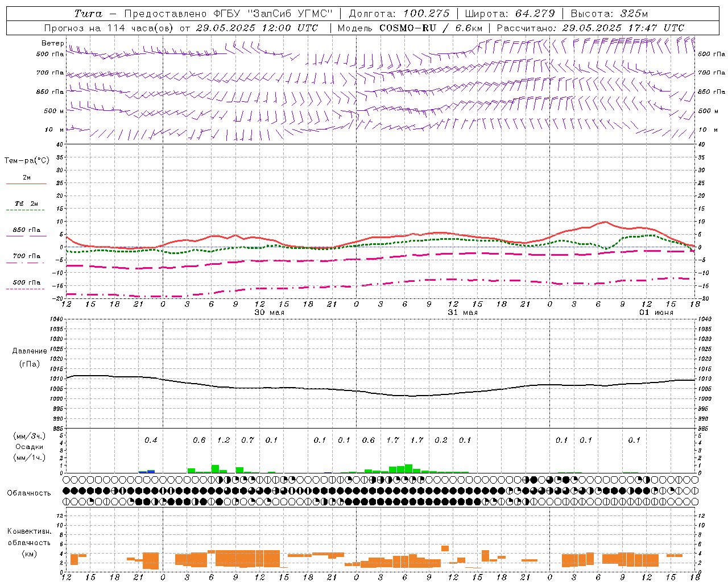
Task: Click the "Конвективн." convective cloud label
Action: [x=29, y=531]
